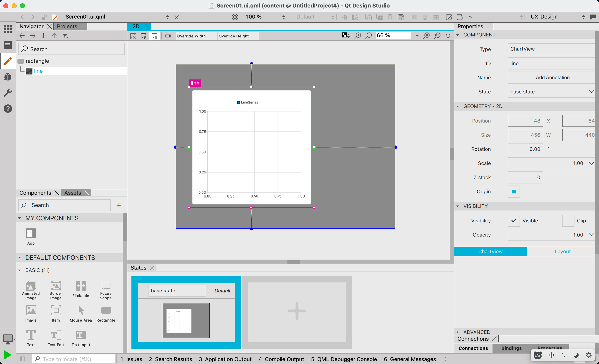Open the Issues output pane
This screenshot has height=364, width=599.
[x=131, y=359]
